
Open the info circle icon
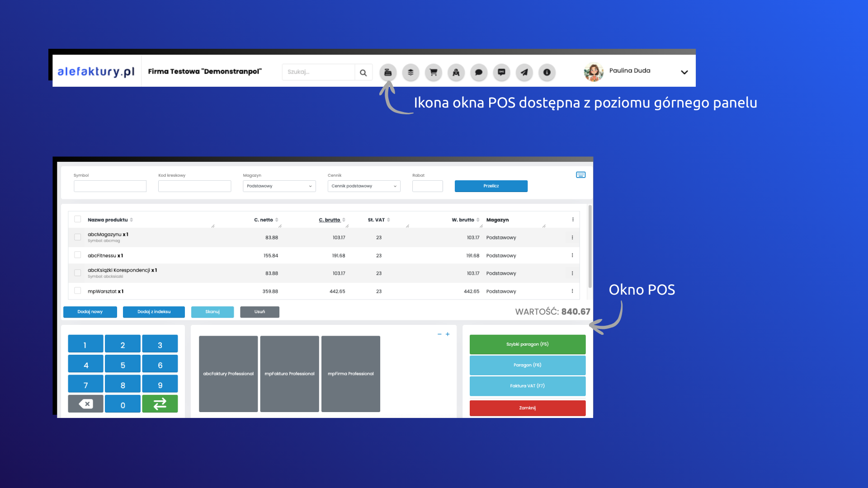(547, 72)
